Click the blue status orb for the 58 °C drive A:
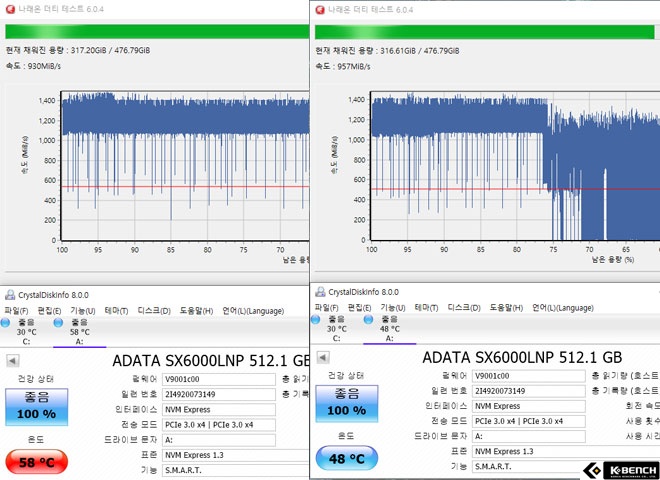 tap(58, 323)
